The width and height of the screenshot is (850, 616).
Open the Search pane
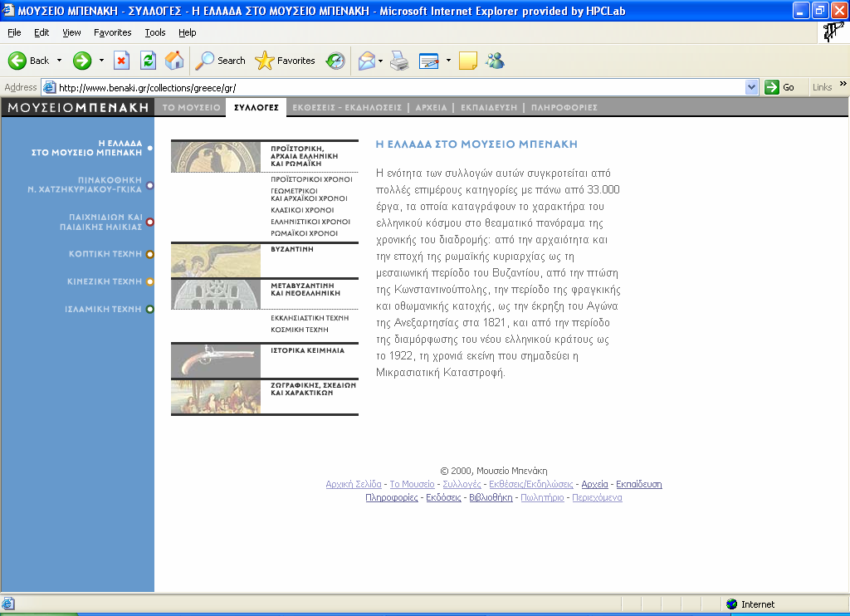tap(221, 61)
